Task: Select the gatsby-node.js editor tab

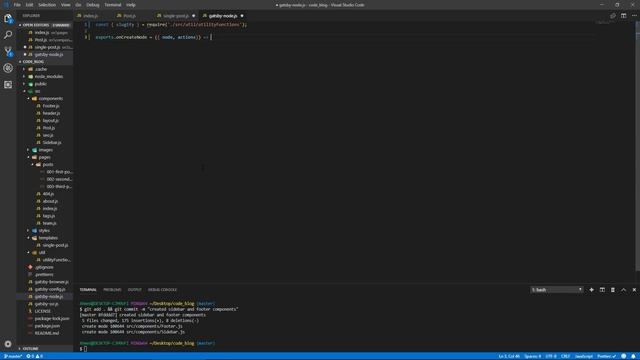Action: 223,16
